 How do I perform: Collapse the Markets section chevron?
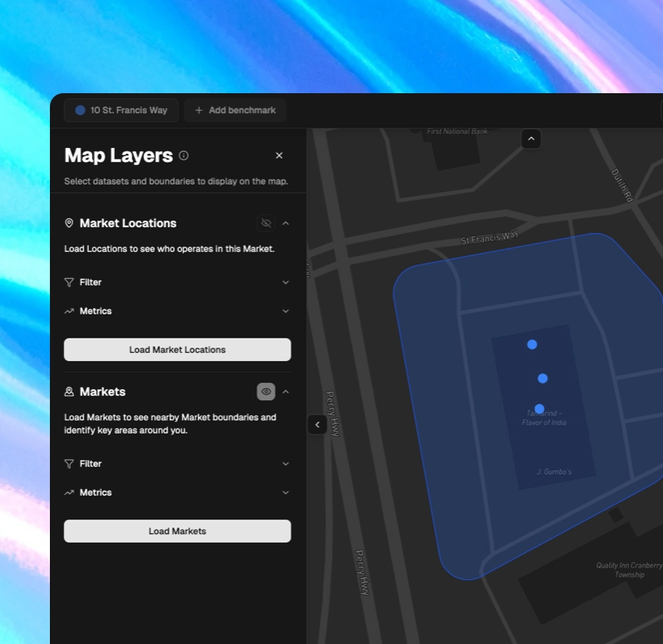[x=285, y=392]
